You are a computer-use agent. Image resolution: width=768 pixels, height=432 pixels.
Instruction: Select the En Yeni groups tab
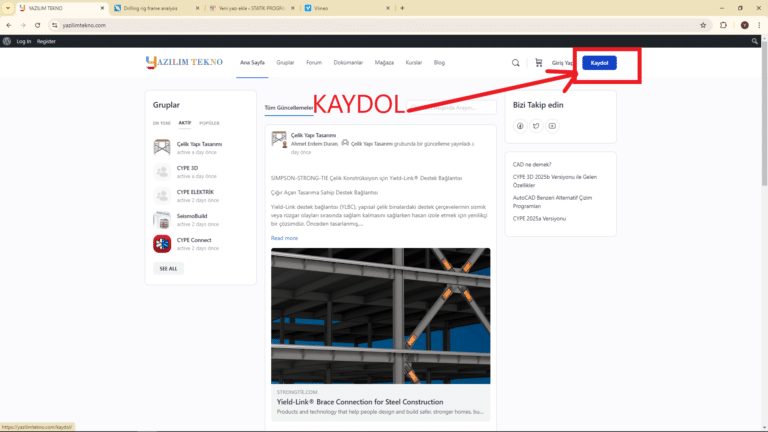pos(162,123)
